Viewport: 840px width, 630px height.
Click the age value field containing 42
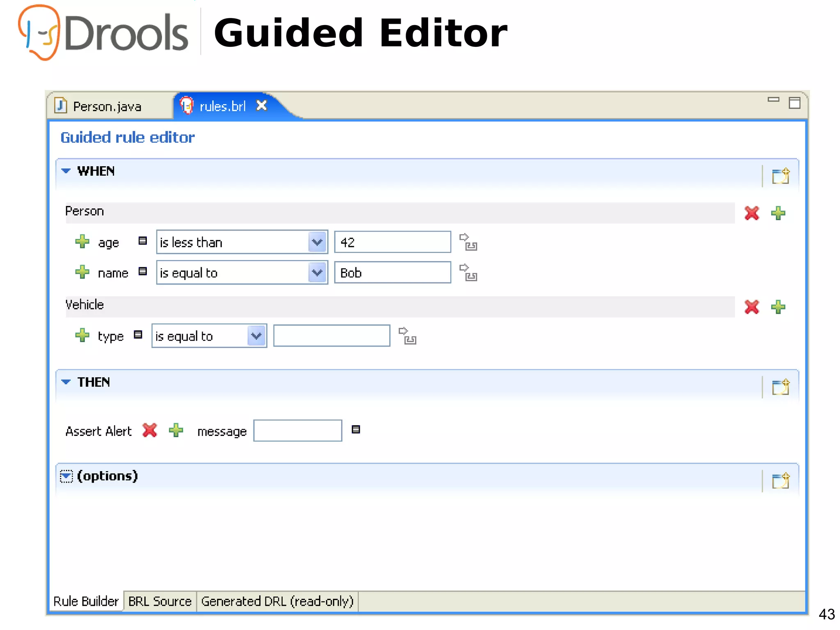(x=393, y=242)
